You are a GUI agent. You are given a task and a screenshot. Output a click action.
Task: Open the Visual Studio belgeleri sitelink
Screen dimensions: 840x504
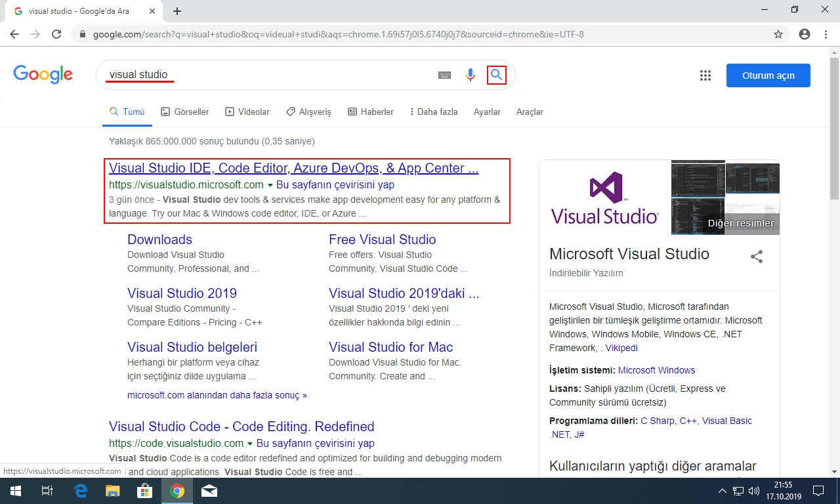192,347
